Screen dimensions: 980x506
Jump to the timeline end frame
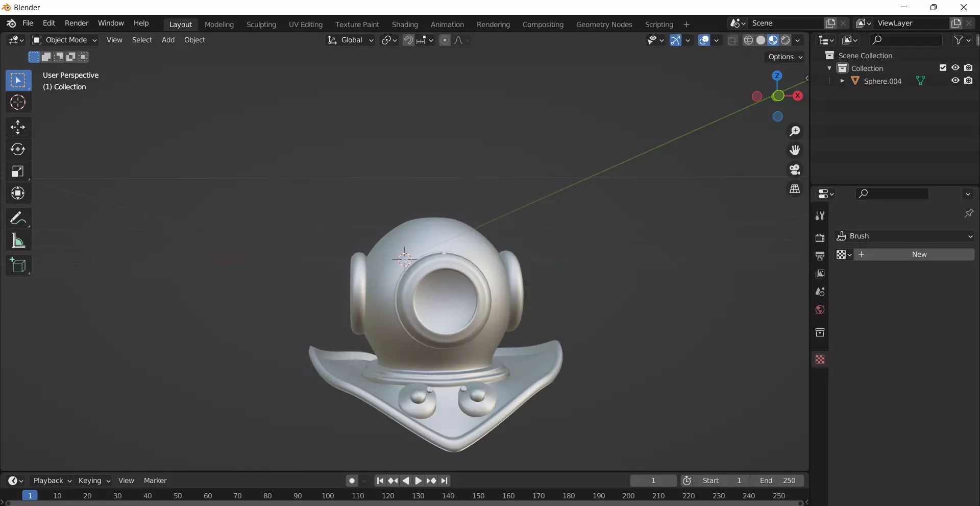445,480
